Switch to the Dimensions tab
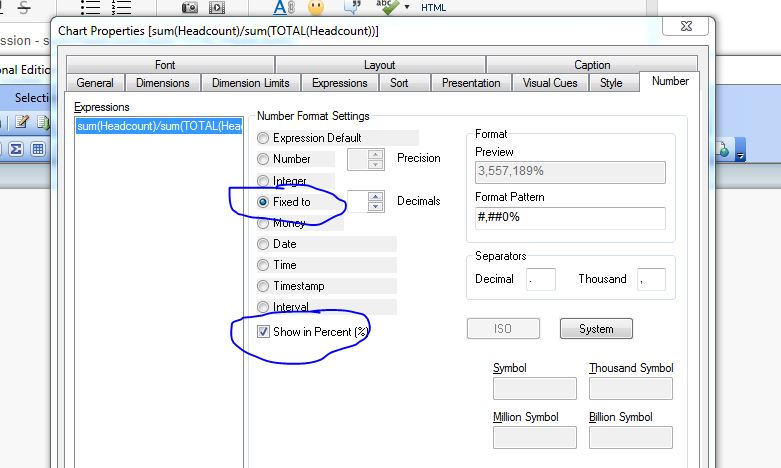The image size is (781, 468). [x=162, y=83]
